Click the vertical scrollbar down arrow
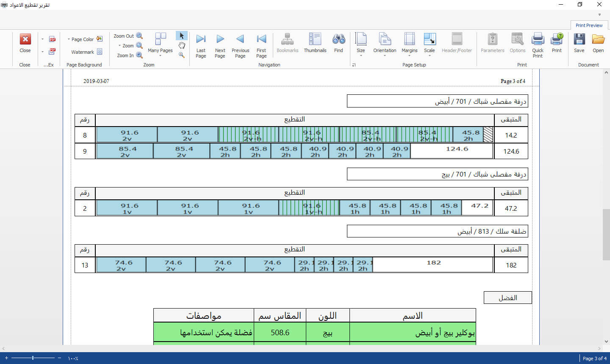610x364 pixels. tap(606, 342)
